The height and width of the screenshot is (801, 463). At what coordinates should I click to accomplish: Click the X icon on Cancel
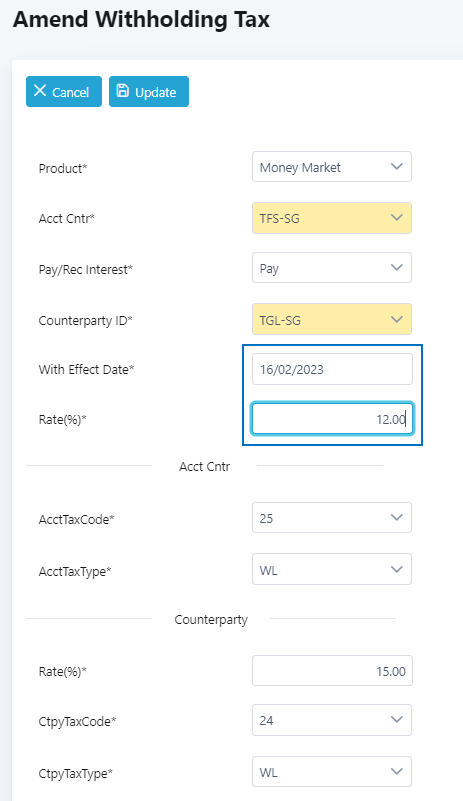click(40, 91)
